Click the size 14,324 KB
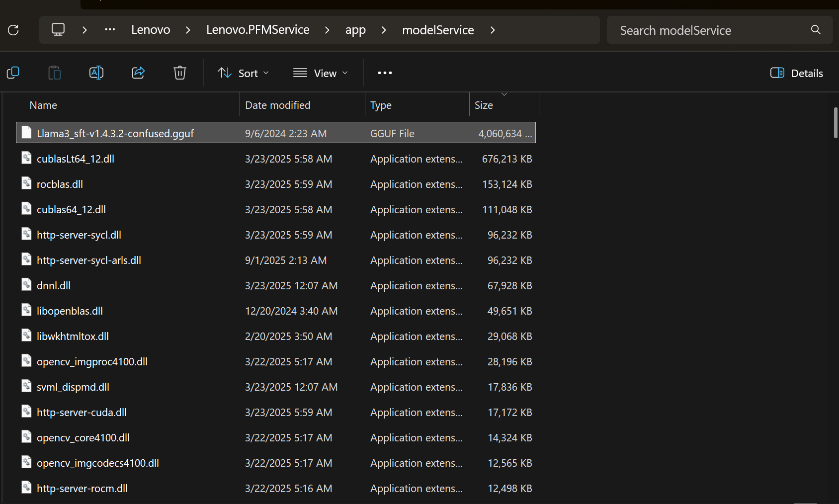The width and height of the screenshot is (839, 504). [509, 437]
